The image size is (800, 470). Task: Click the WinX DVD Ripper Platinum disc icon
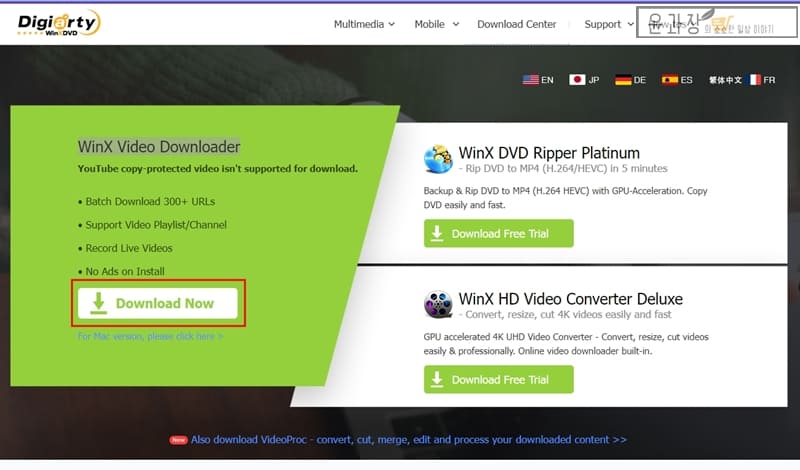tap(438, 159)
